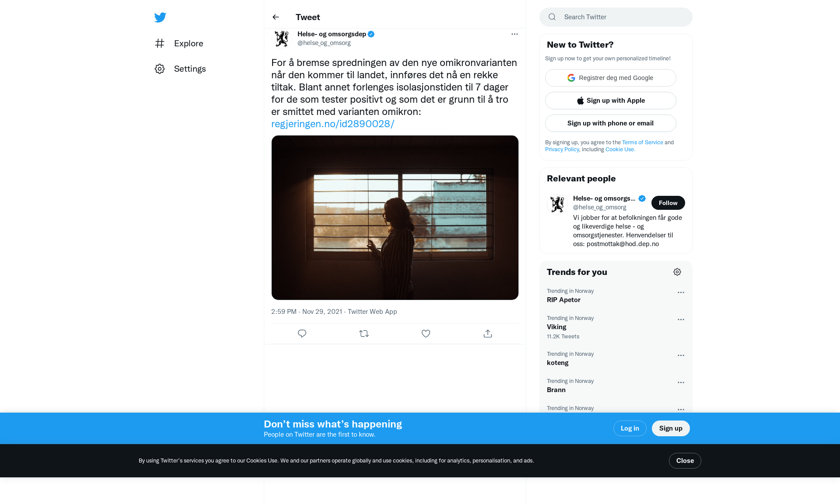Retweet using the retweet icon
Image resolution: width=840 pixels, height=504 pixels.
(364, 334)
